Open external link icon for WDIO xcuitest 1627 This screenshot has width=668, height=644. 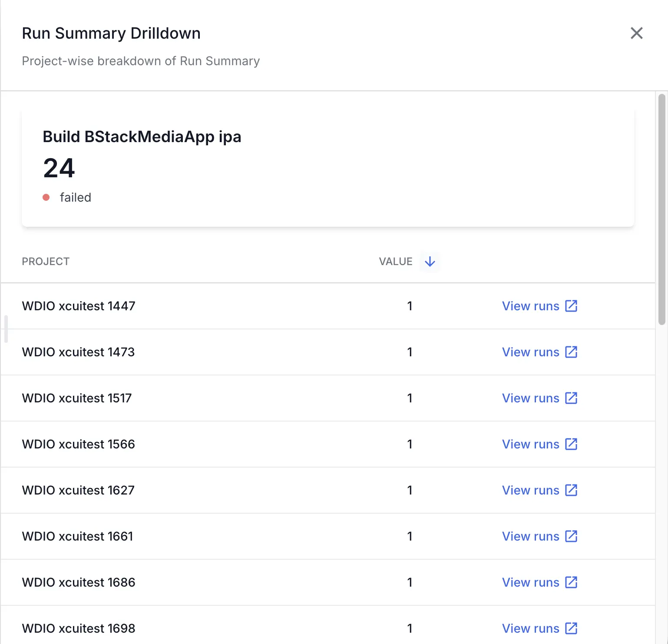coord(571,490)
